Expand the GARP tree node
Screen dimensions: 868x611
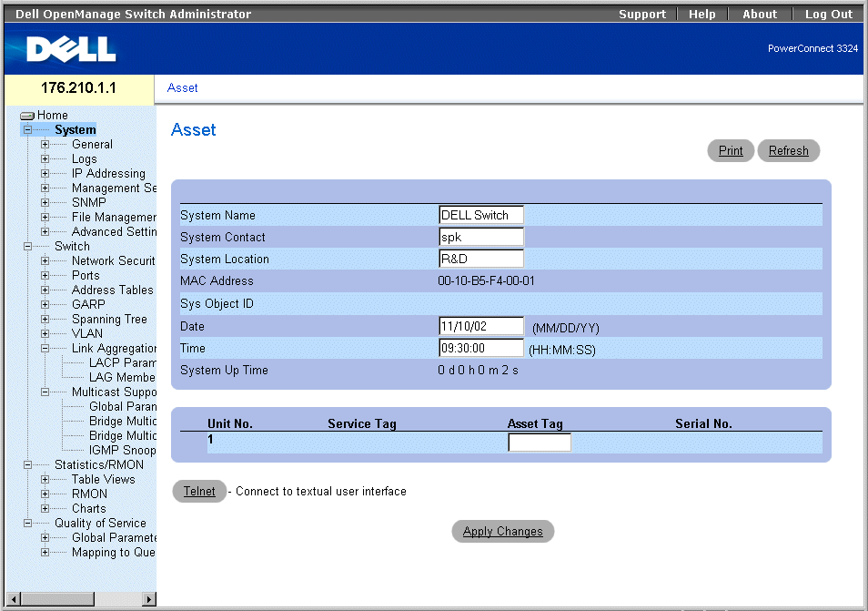(45, 305)
